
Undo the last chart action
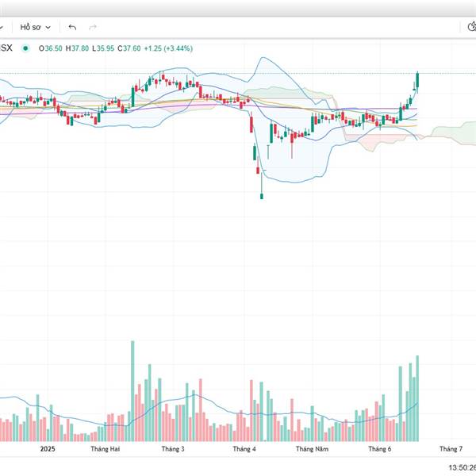click(x=72, y=27)
